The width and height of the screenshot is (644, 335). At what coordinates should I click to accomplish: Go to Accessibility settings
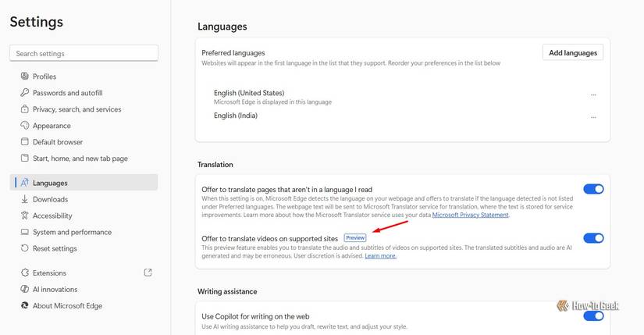(84, 216)
